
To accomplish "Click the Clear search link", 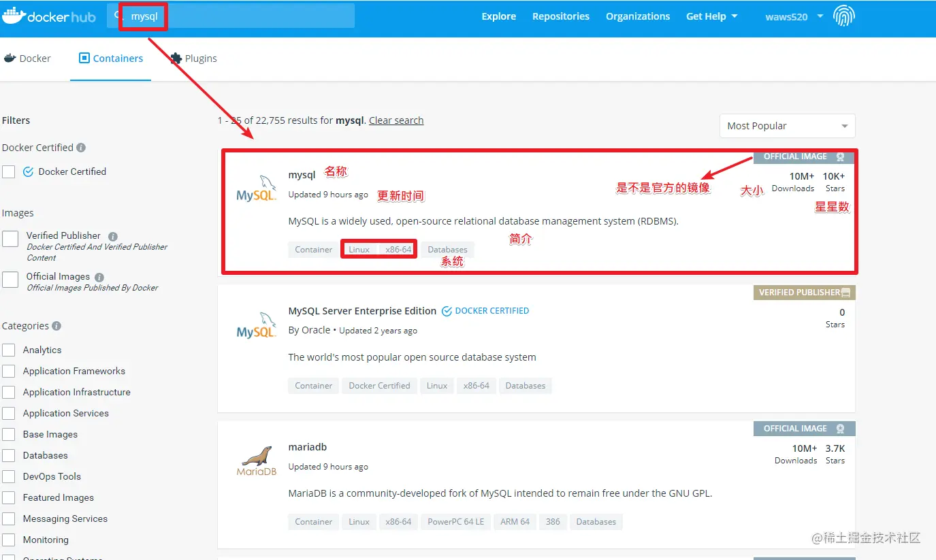I will tap(396, 120).
